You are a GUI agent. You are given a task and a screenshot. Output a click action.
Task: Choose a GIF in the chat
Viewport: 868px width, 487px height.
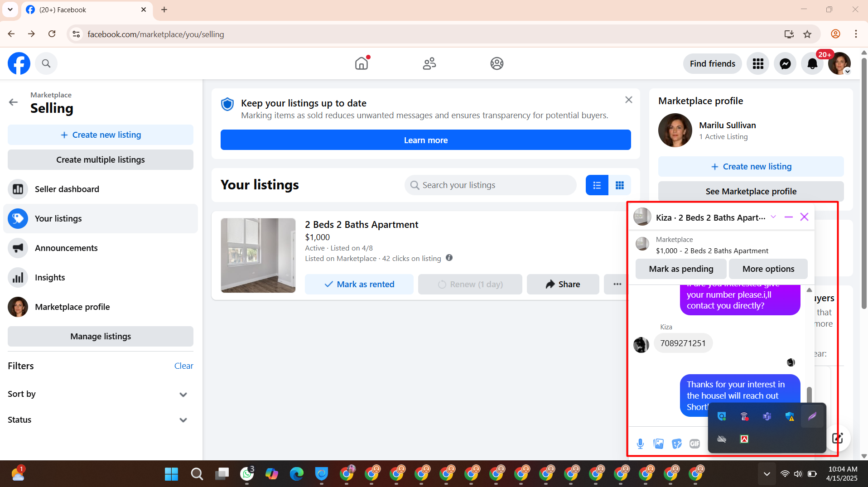click(694, 444)
